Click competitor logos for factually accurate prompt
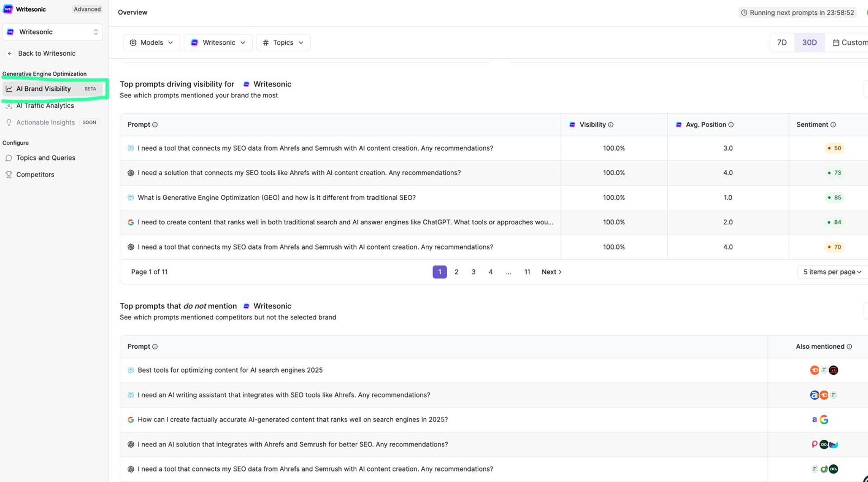The height and width of the screenshot is (482, 868). pos(820,420)
